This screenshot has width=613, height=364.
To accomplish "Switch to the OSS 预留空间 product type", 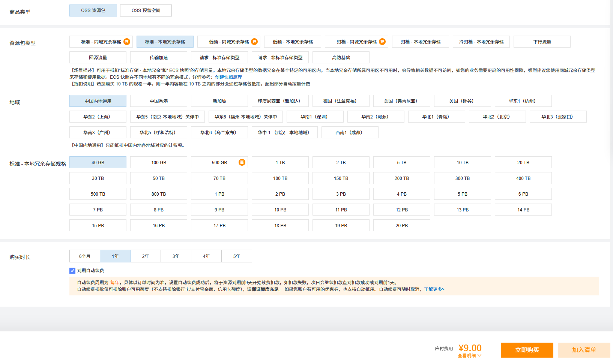I will click(146, 10).
